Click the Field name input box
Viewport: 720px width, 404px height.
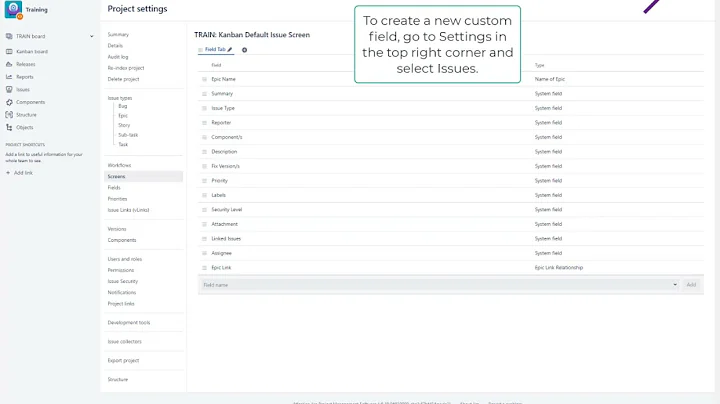click(439, 285)
